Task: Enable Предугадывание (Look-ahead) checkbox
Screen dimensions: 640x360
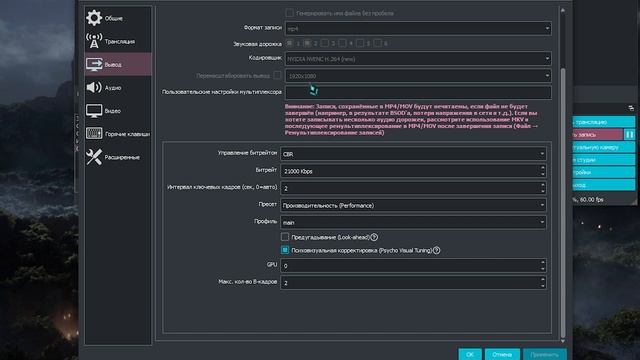Action: pos(285,237)
